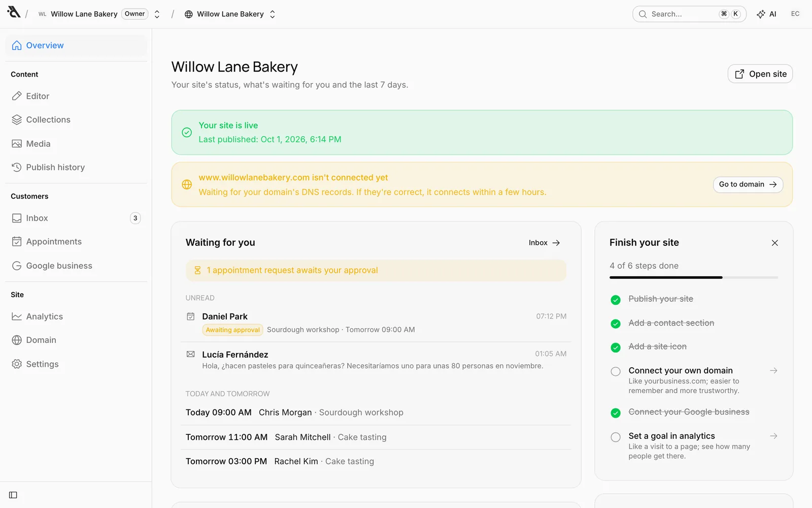The width and height of the screenshot is (812, 508).
Task: Click the globe icon in domain warning banner
Action: tap(187, 184)
